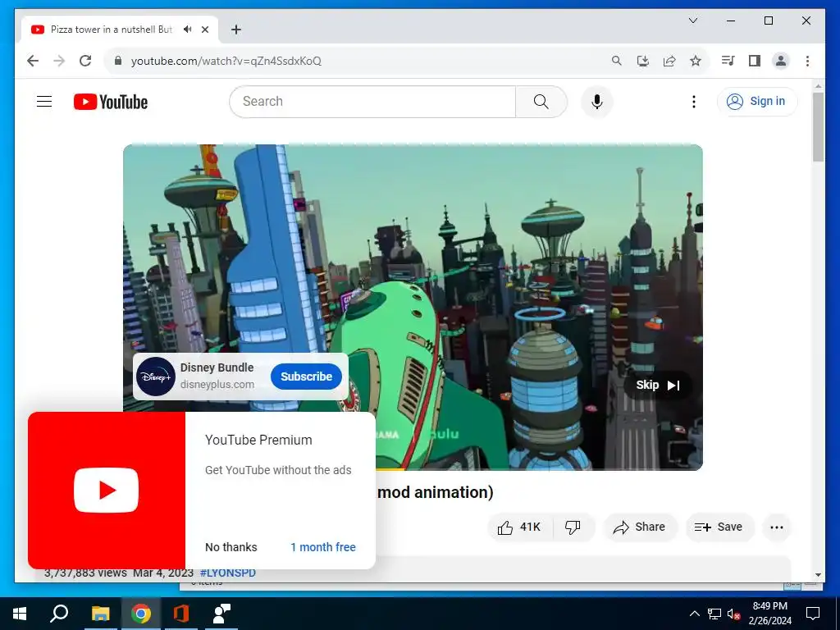This screenshot has height=630, width=840.
Task: Mute the tab via speaker icon
Action: pyautogui.click(x=187, y=30)
